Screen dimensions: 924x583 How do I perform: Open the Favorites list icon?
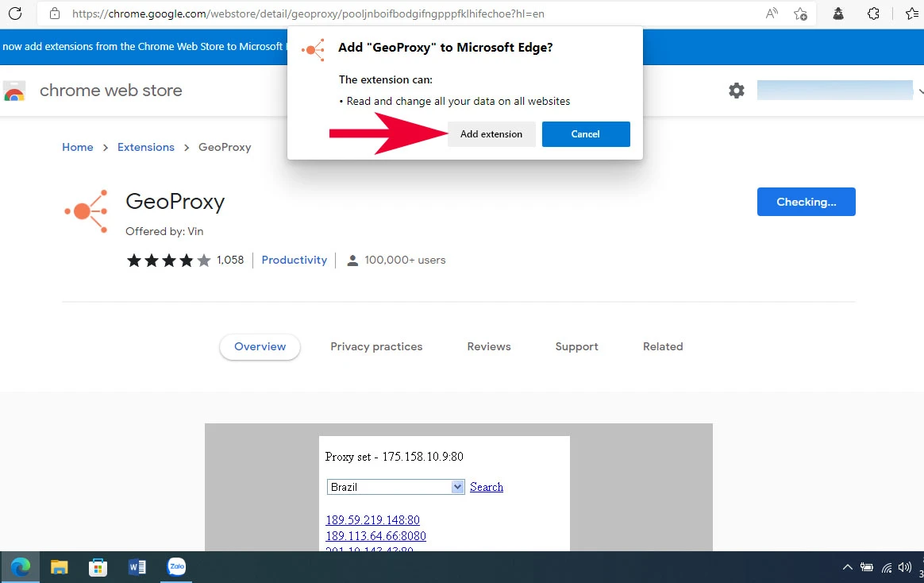click(x=912, y=14)
